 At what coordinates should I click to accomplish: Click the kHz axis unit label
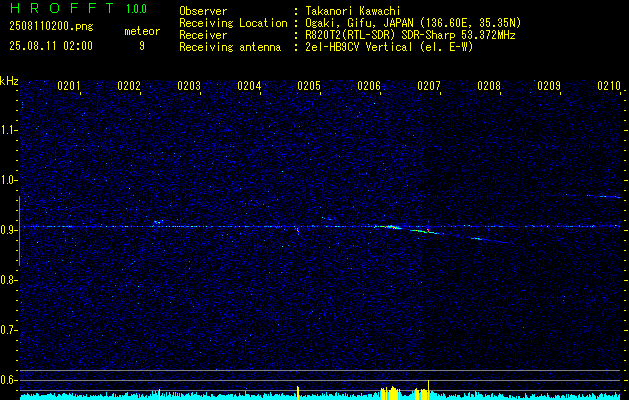click(9, 81)
